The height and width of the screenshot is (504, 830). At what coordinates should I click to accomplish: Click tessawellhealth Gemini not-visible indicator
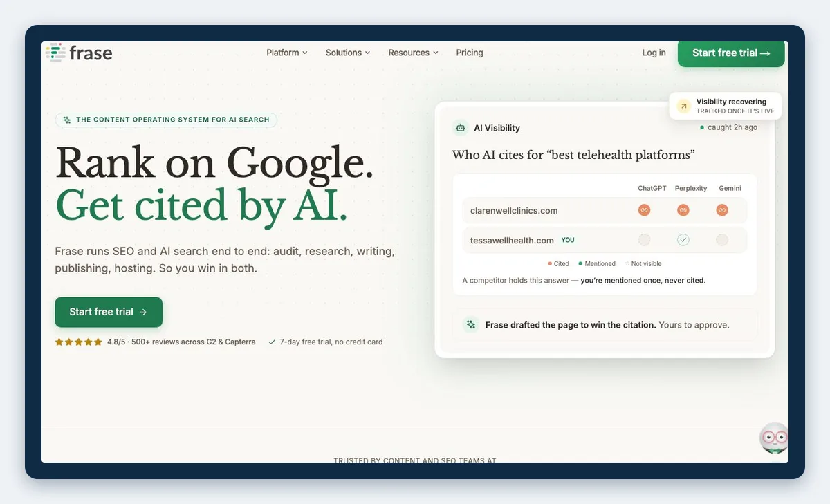(x=722, y=240)
